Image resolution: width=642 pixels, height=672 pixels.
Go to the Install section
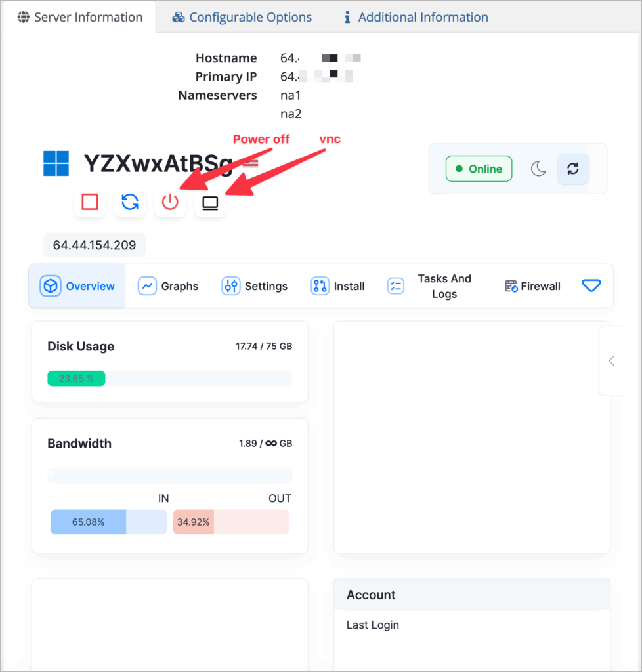pyautogui.click(x=338, y=286)
